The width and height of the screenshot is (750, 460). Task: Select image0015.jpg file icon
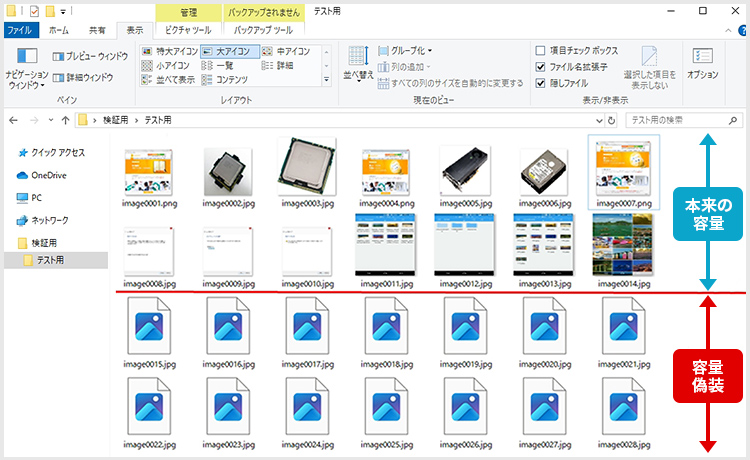tap(149, 326)
